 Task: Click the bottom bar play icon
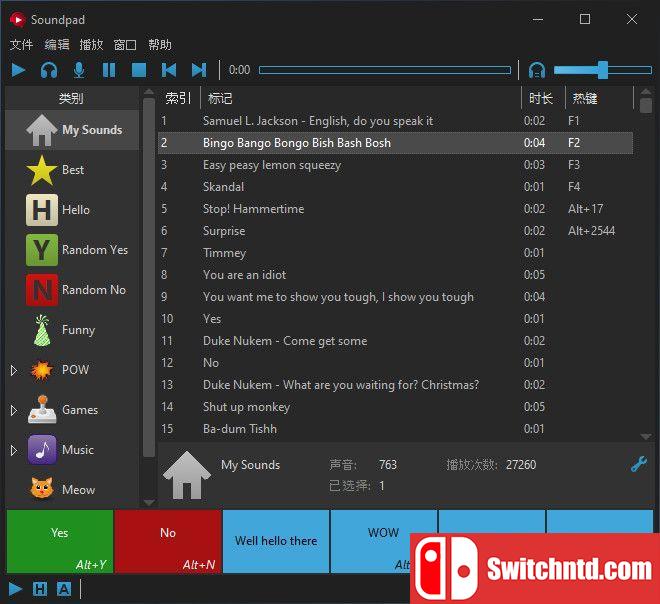click(x=15, y=589)
